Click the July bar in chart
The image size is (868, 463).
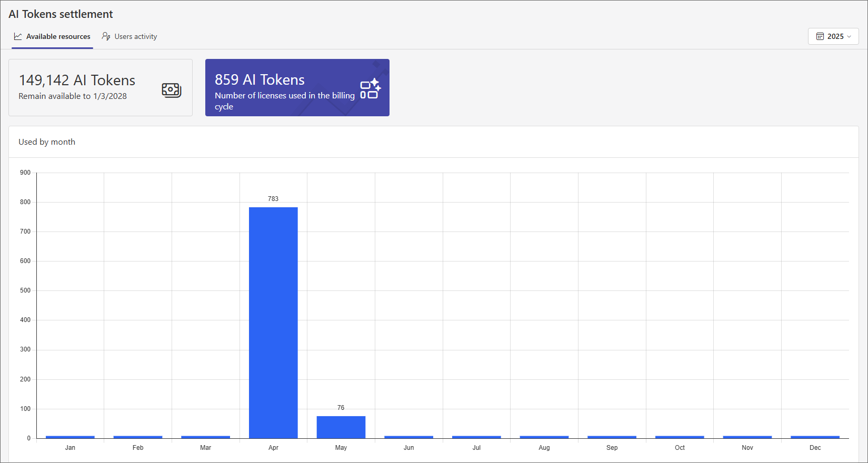(476, 437)
